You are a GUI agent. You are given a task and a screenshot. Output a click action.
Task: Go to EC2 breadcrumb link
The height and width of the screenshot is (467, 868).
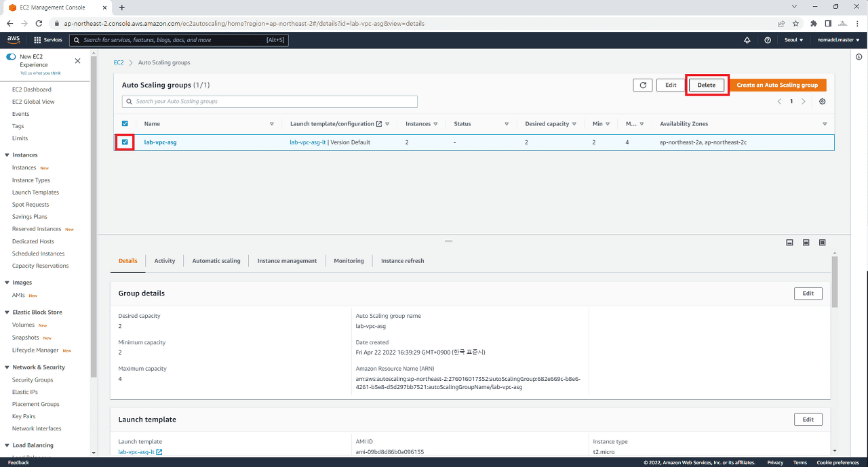(119, 62)
